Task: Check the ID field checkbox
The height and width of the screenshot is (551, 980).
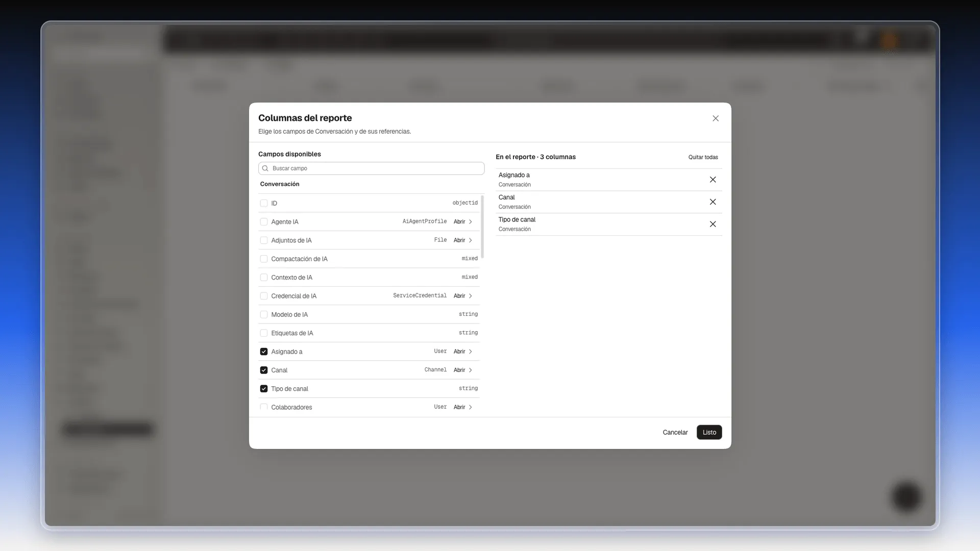Action: [x=264, y=203]
